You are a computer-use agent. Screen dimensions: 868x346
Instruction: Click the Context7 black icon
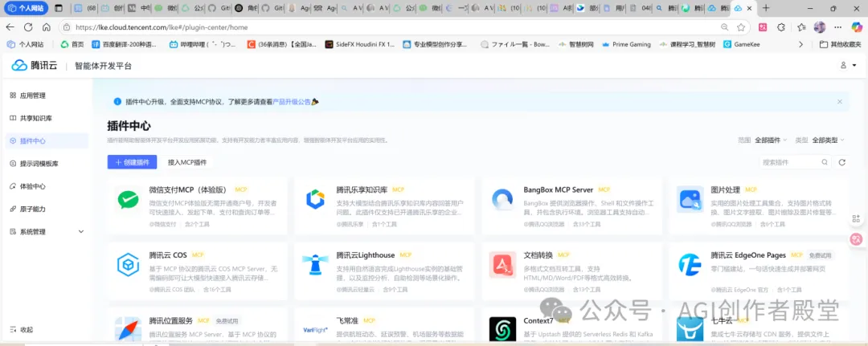click(502, 330)
